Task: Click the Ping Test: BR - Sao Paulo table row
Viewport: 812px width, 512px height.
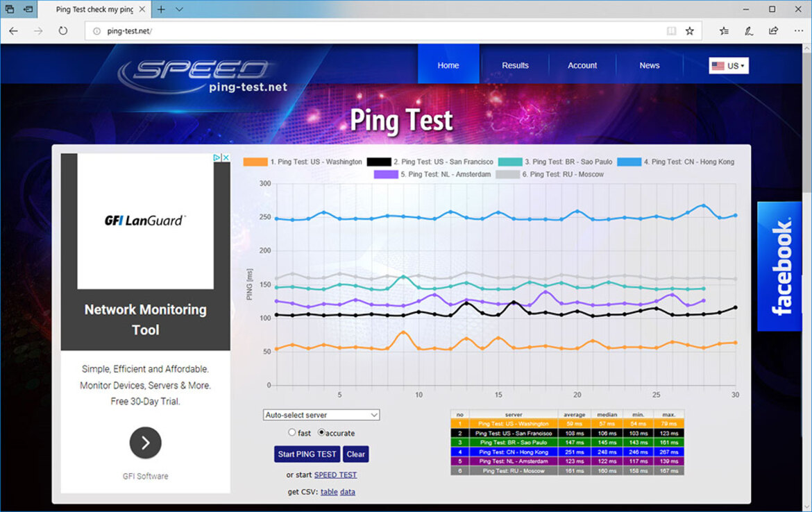Action: tap(568, 443)
